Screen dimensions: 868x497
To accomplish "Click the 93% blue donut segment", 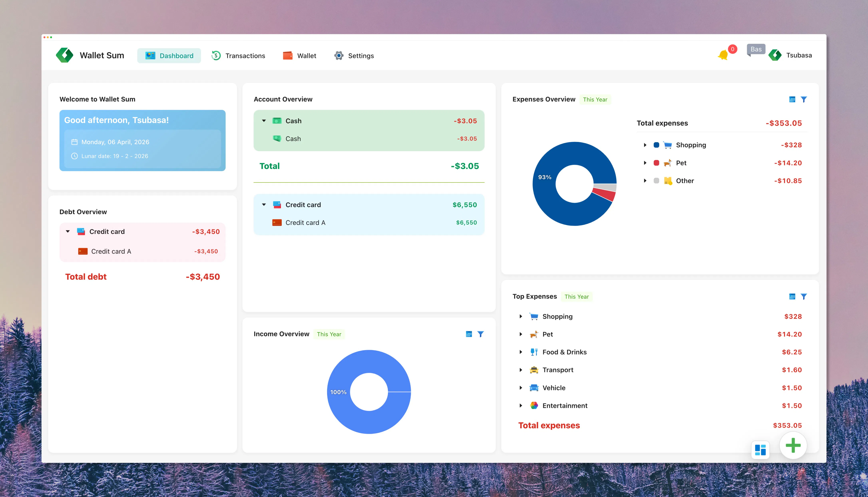I will coord(545,177).
